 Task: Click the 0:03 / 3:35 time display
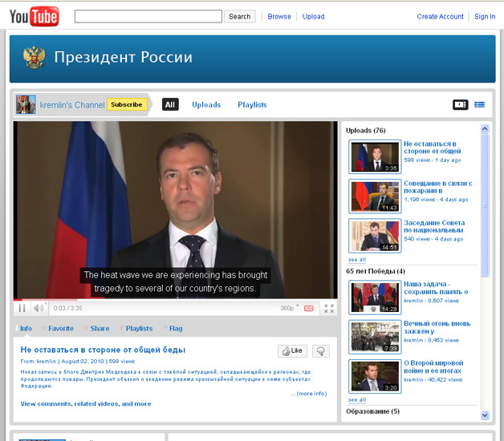tap(67, 308)
